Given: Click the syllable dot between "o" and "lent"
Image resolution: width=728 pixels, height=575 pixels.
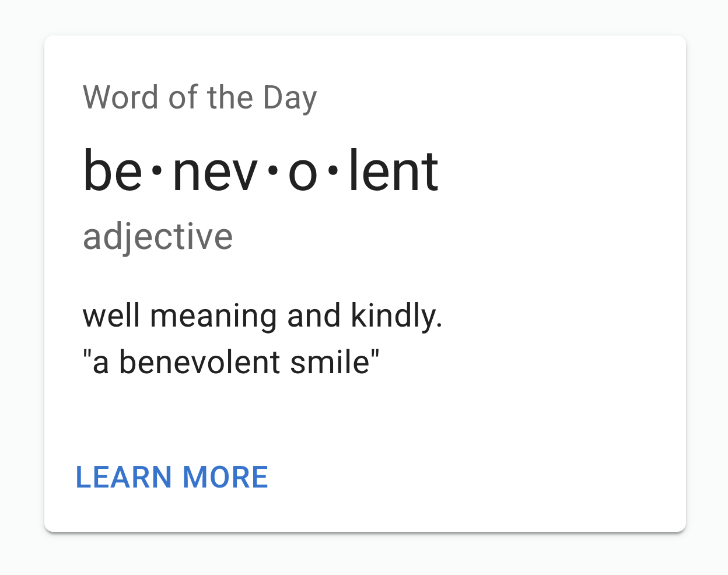Looking at the screenshot, I should point(333,172).
